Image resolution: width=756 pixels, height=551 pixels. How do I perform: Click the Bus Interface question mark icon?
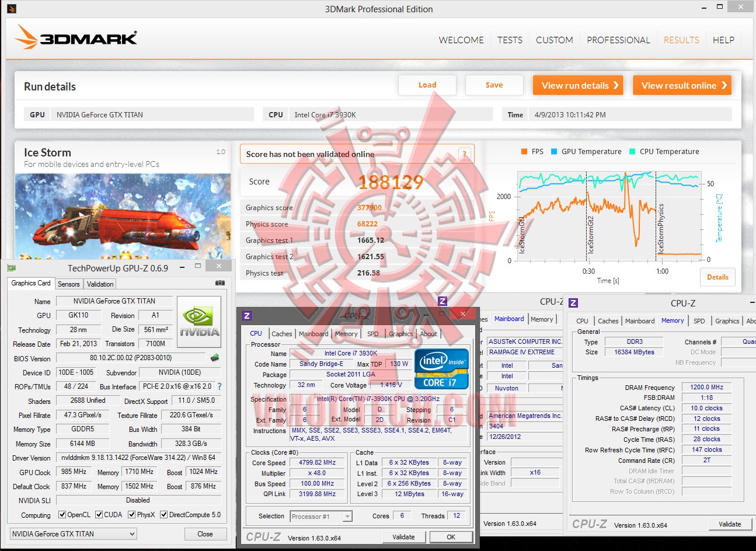220,386
